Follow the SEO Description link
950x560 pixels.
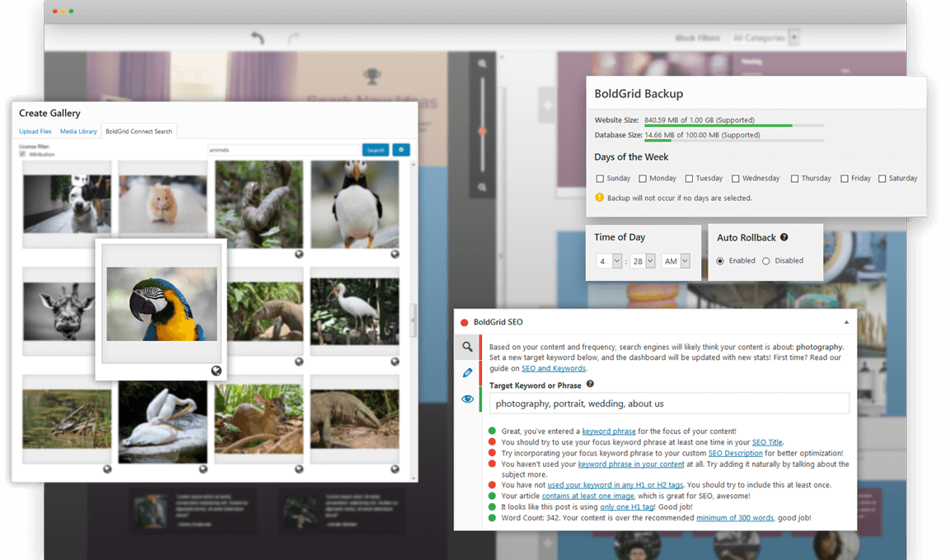(736, 453)
